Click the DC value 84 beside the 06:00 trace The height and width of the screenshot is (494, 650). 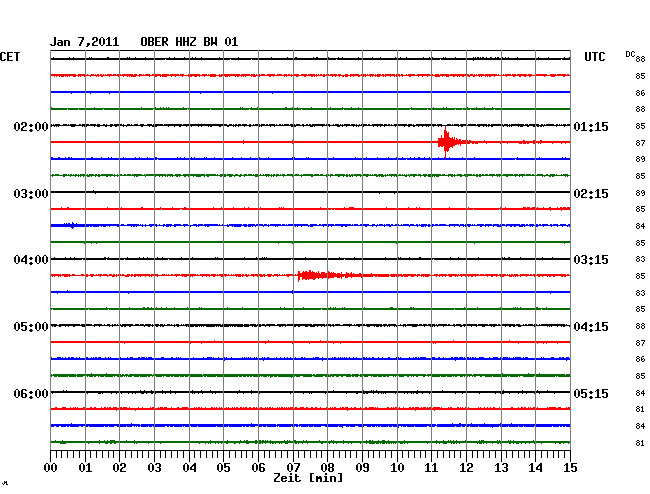640,393
